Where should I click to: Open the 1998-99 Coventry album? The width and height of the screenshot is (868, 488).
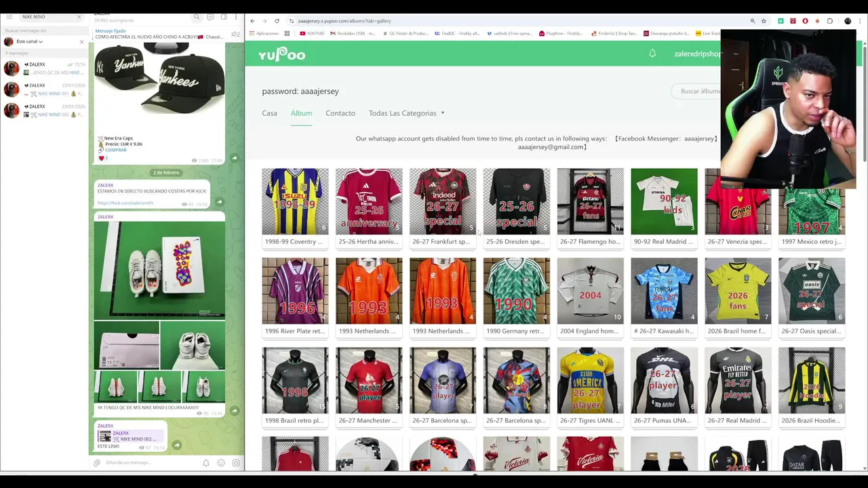point(295,207)
